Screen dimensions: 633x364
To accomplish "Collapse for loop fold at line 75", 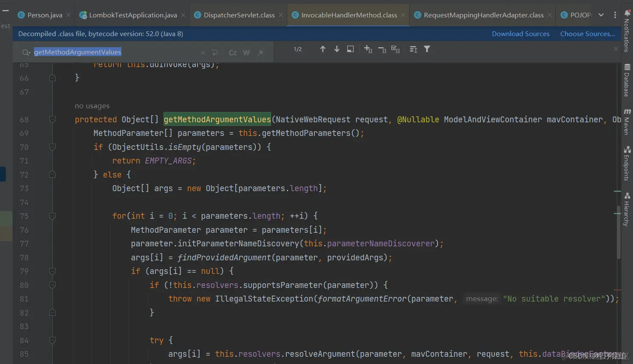I will tap(52, 216).
